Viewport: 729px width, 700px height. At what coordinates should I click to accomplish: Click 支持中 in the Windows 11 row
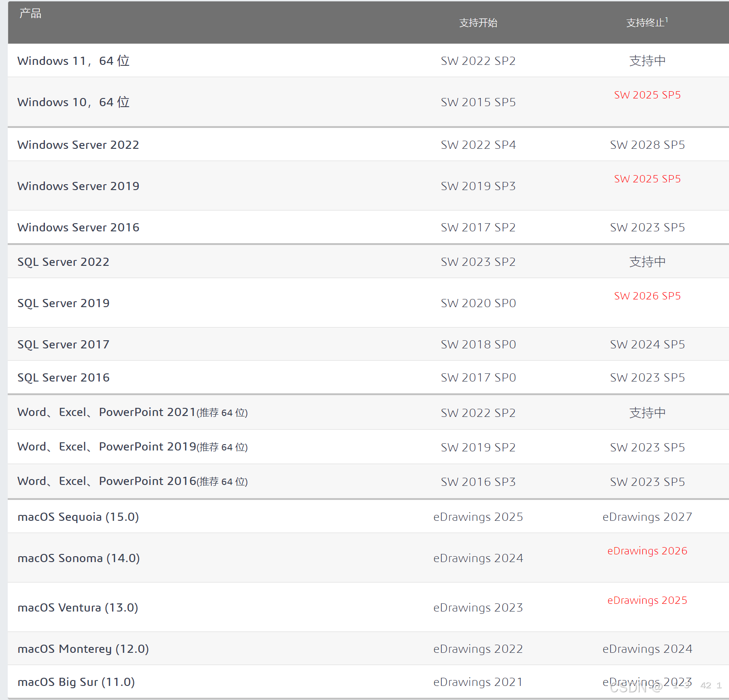647,61
